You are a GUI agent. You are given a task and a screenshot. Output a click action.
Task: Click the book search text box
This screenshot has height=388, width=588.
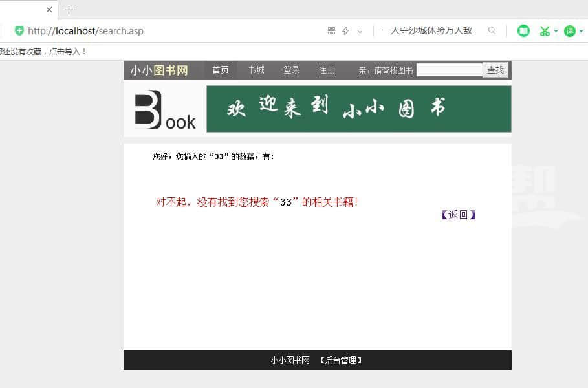449,70
